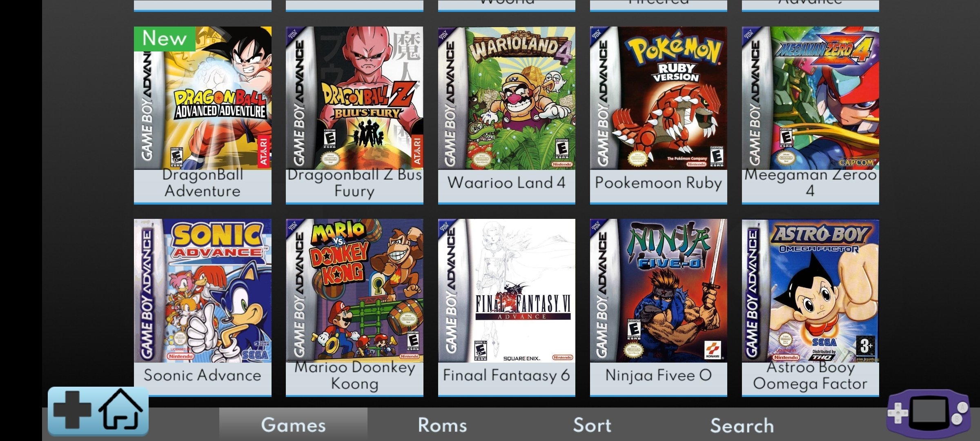Open Sonic Advance game cover
The image size is (980, 441).
point(203,290)
